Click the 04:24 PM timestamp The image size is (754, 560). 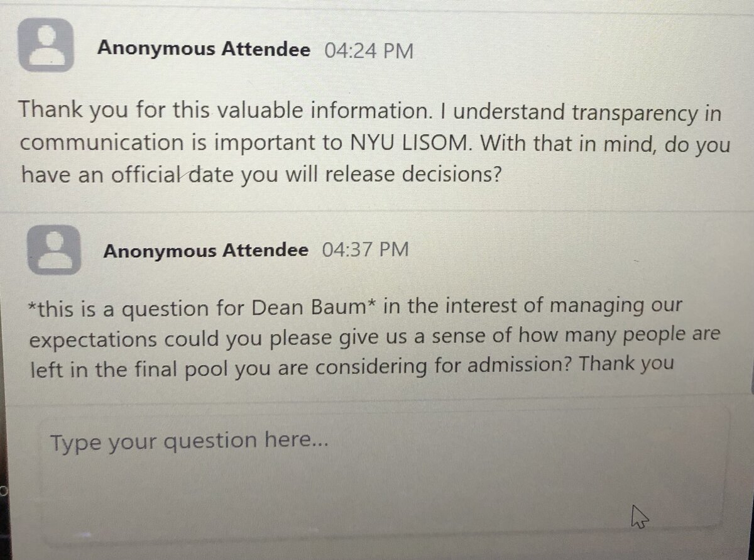pos(369,50)
